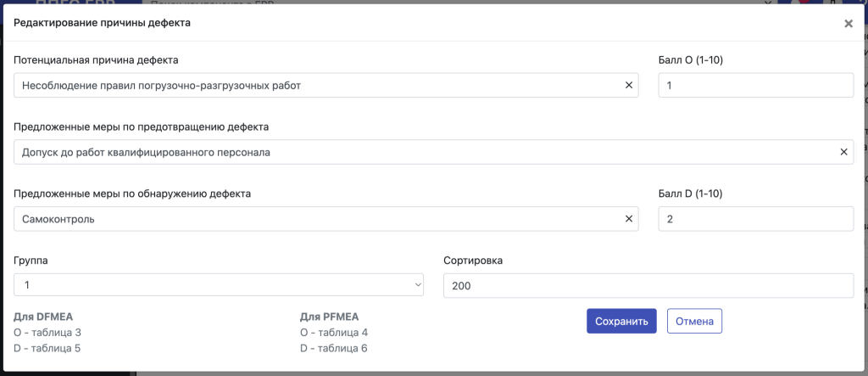Click the 'O - таблица 4' PFMEA hint

coord(334,333)
